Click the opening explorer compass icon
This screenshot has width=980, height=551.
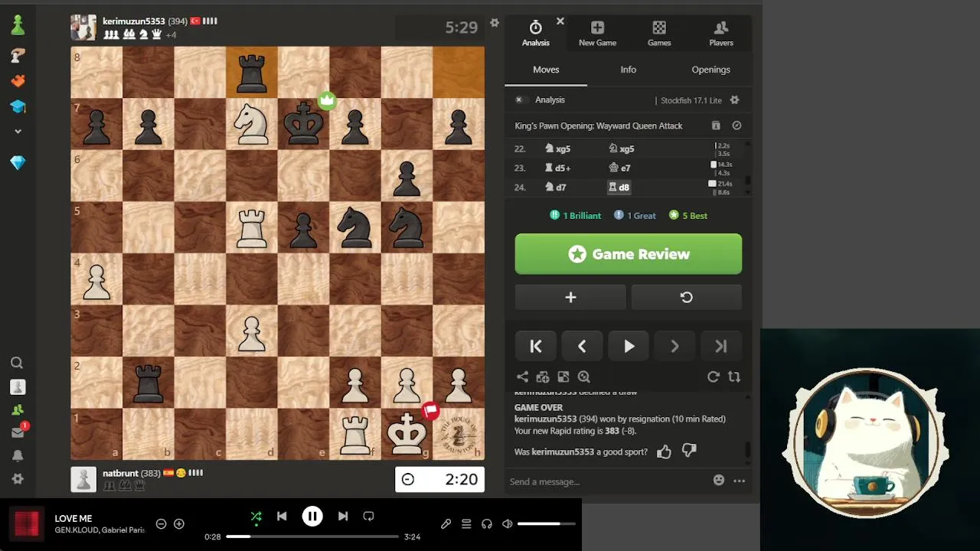737,126
